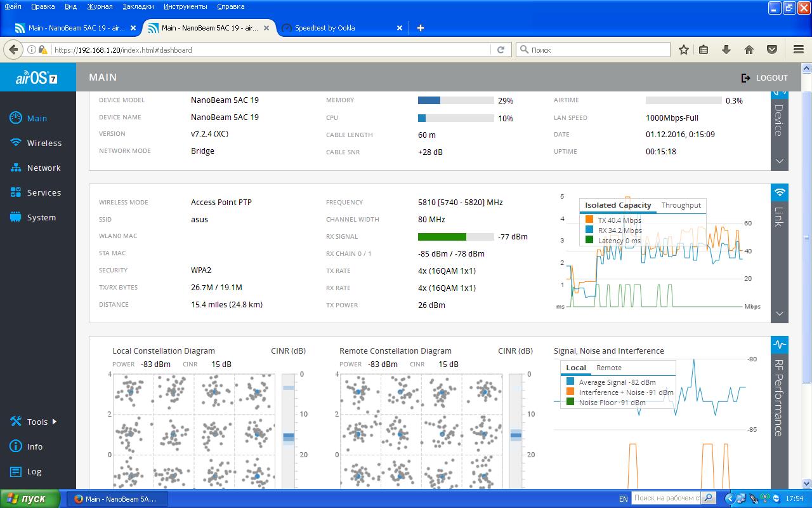Click the RX Signal strength bar
This screenshot has height=508, width=812.
(x=455, y=237)
